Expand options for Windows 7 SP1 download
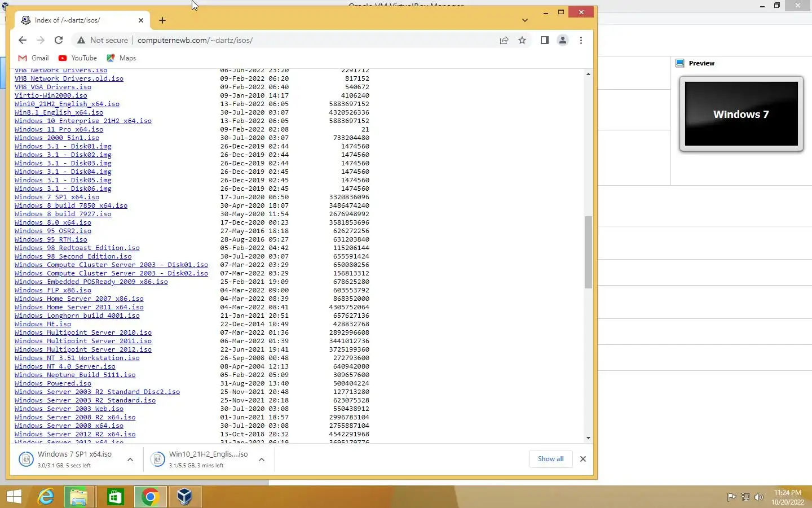812x508 pixels. tap(130, 459)
